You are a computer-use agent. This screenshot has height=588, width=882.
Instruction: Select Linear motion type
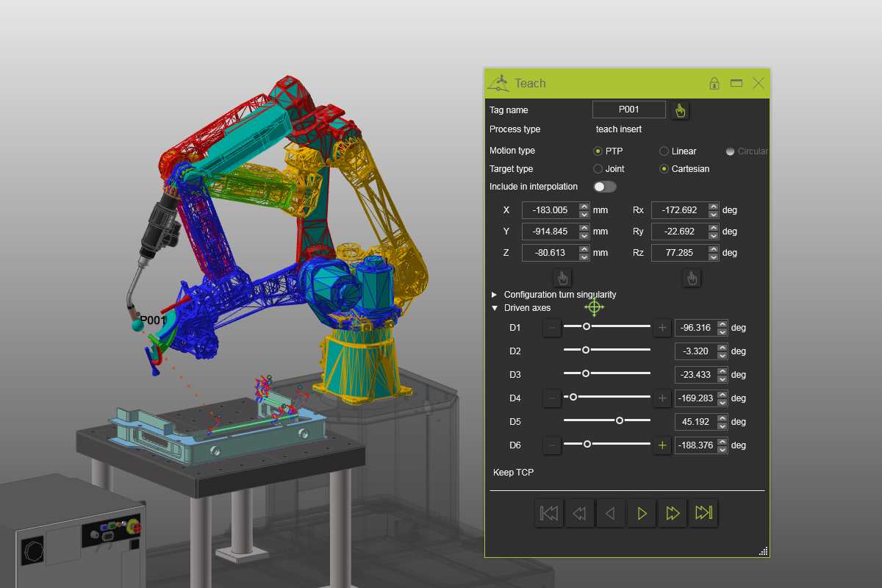coord(664,151)
